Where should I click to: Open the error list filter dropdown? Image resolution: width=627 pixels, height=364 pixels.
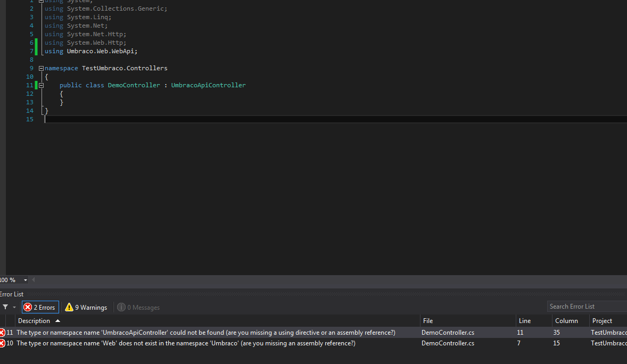[x=14, y=307]
